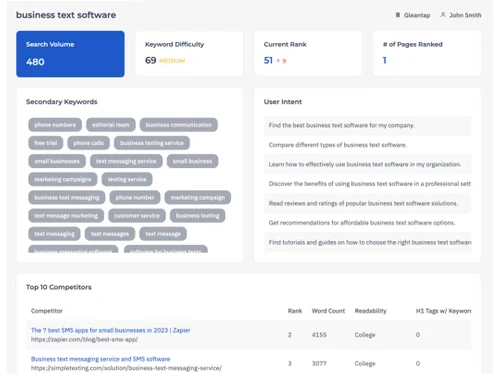
Task: Click the 'phone calls' keyword tag
Action: pyautogui.click(x=88, y=143)
